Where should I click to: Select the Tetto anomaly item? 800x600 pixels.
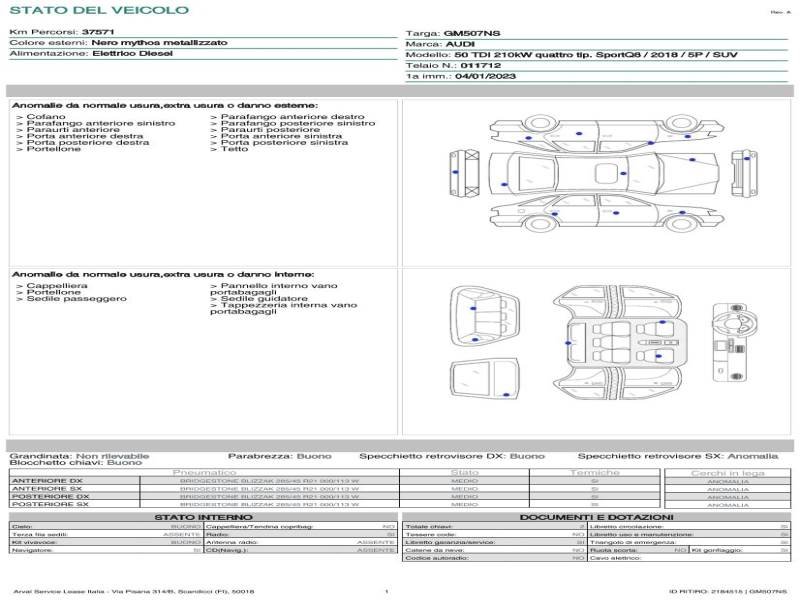click(234, 149)
